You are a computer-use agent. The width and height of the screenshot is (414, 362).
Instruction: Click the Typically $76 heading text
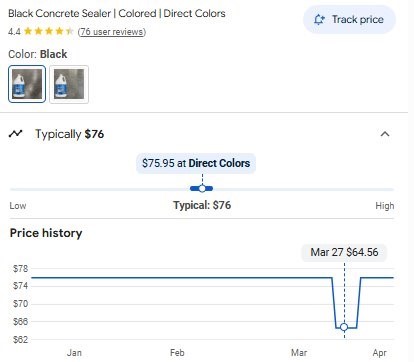click(x=70, y=134)
